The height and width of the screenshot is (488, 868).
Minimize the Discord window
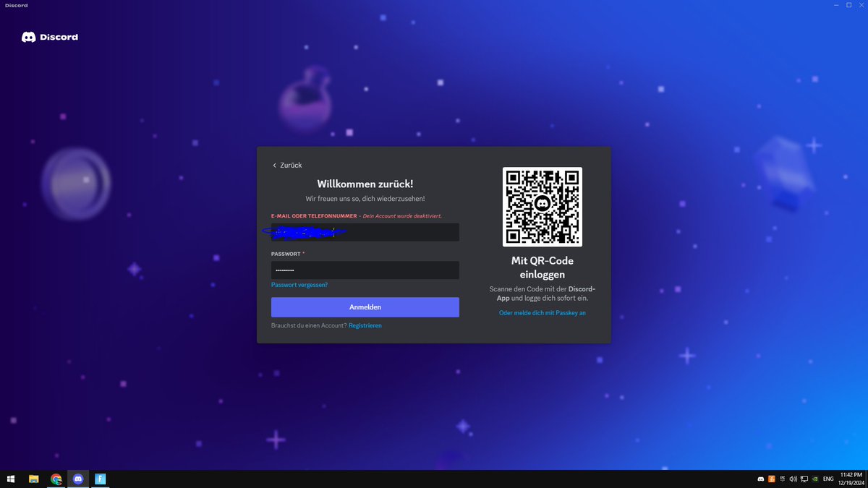pyautogui.click(x=835, y=5)
